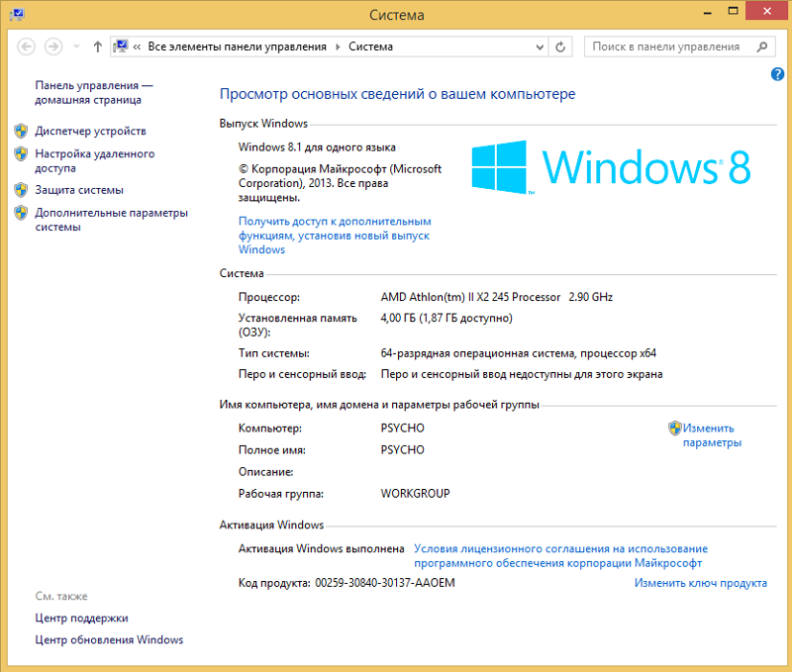Open Дополнительные параметры системы link

112,220
